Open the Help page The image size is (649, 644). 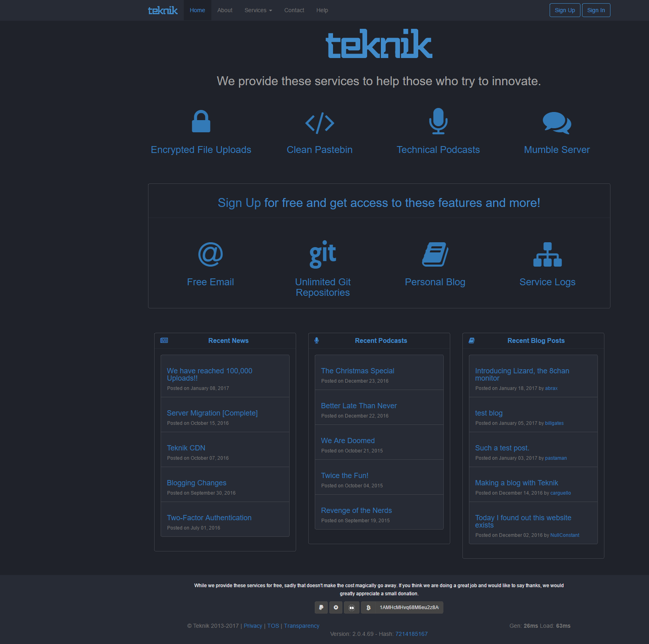[322, 10]
